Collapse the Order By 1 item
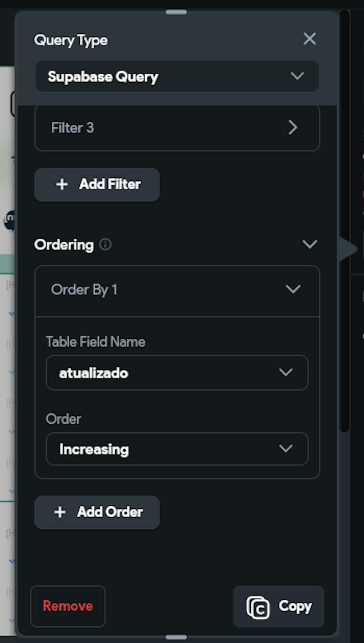This screenshot has height=643, width=364. 293,290
